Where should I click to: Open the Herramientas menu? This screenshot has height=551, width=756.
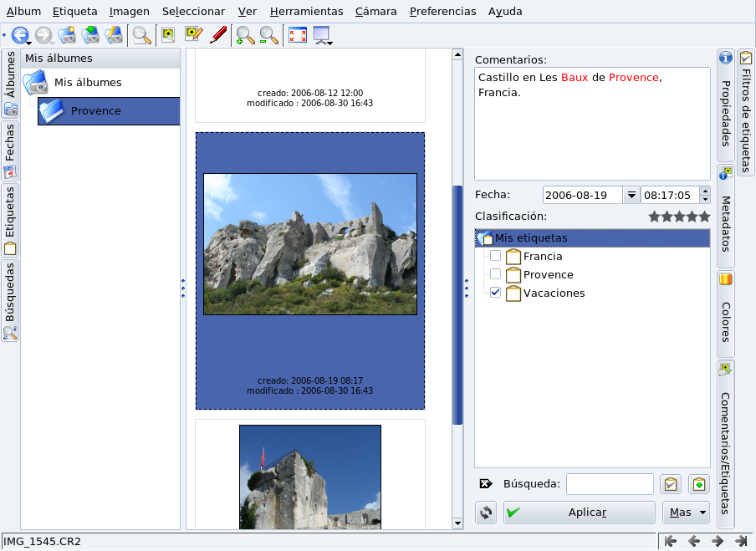pyautogui.click(x=306, y=12)
